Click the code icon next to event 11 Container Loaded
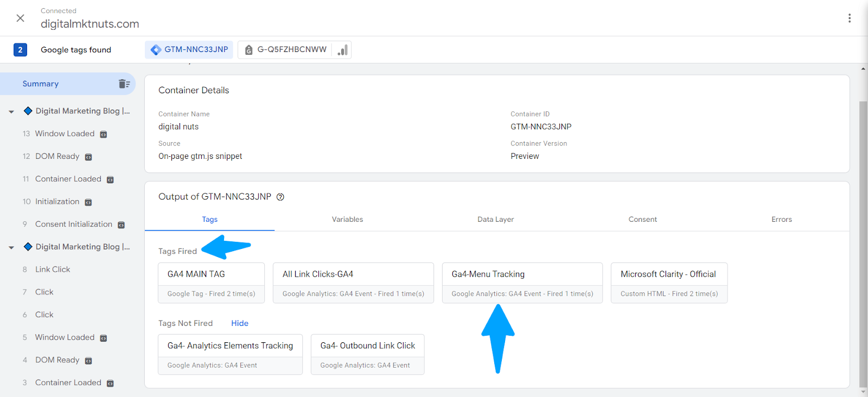Viewport: 868px width, 397px height. point(110,180)
